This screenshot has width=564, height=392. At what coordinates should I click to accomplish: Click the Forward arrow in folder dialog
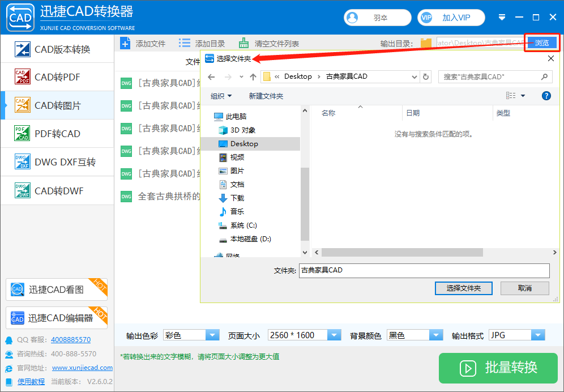(228, 76)
